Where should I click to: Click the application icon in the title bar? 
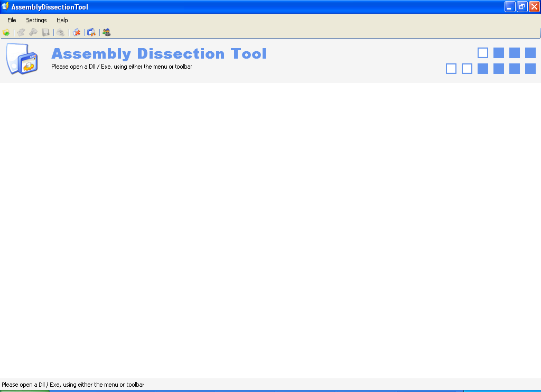[x=5, y=6]
